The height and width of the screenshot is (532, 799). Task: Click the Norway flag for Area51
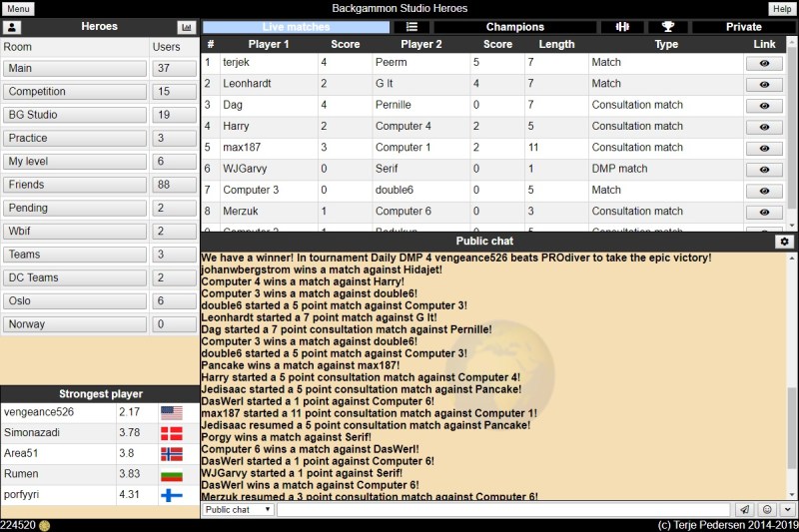tap(172, 453)
